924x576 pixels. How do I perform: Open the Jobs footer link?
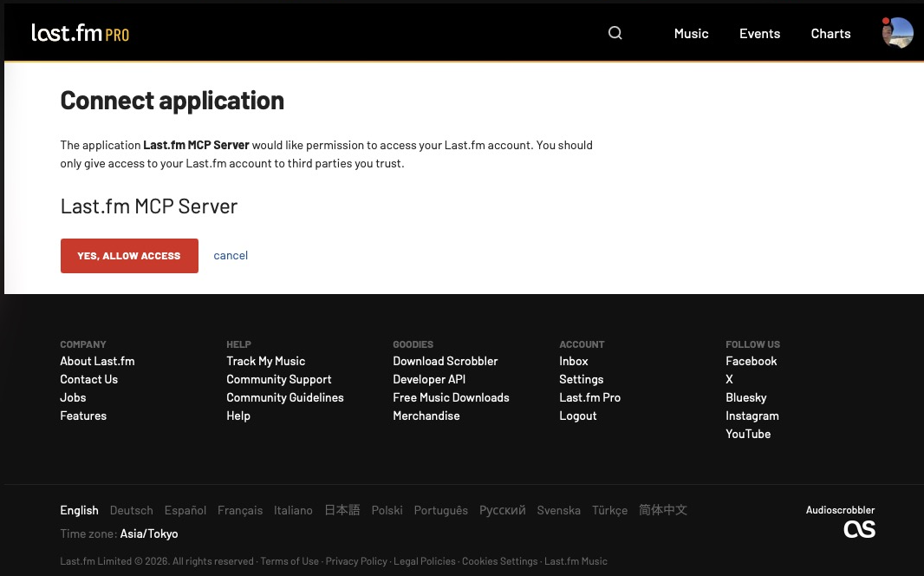point(73,397)
